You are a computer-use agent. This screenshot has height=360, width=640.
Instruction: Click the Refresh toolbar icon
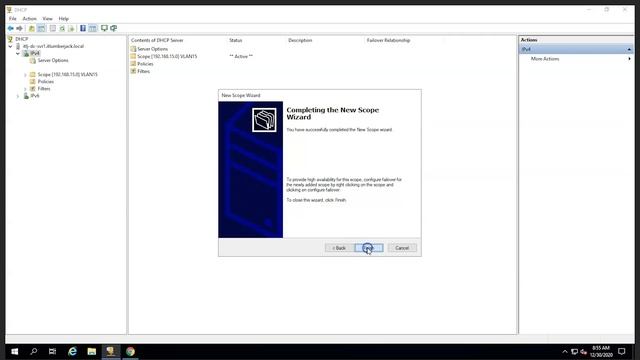62,28
